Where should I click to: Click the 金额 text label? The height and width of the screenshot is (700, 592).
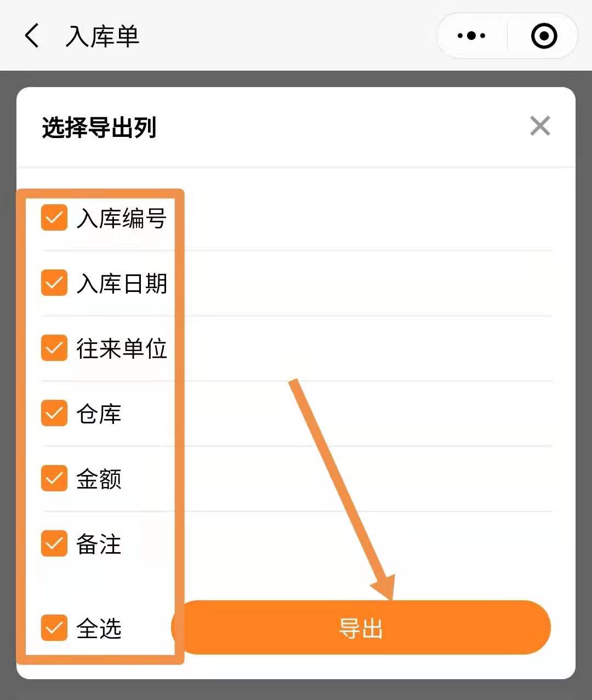pos(99,479)
